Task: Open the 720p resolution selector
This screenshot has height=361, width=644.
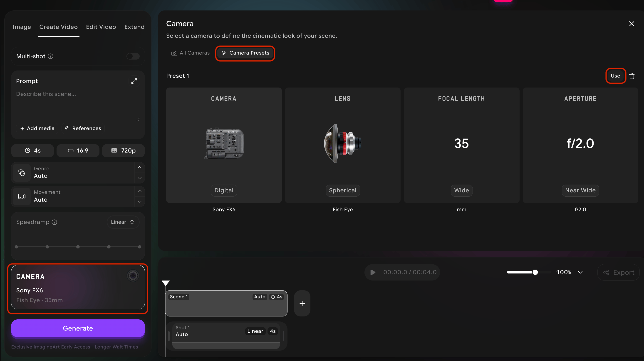Action: coord(123,150)
